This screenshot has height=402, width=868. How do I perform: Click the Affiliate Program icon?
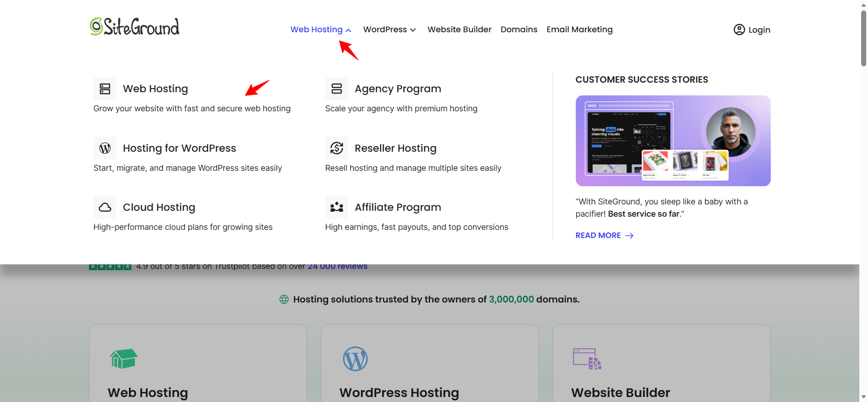337,207
